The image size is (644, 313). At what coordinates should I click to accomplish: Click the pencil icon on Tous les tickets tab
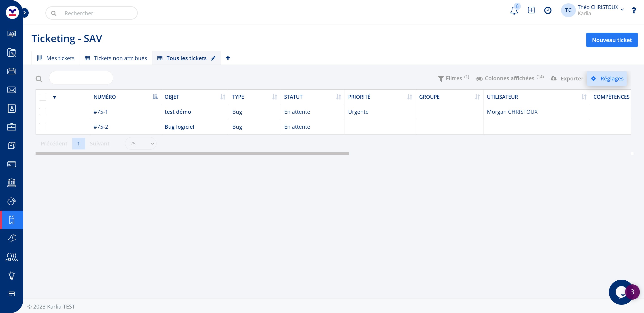pos(213,58)
